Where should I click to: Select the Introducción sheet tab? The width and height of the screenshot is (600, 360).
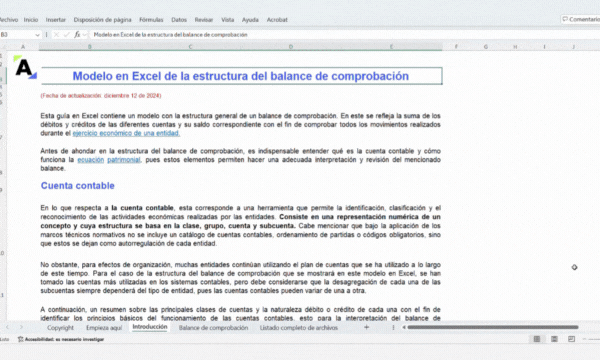150,327
